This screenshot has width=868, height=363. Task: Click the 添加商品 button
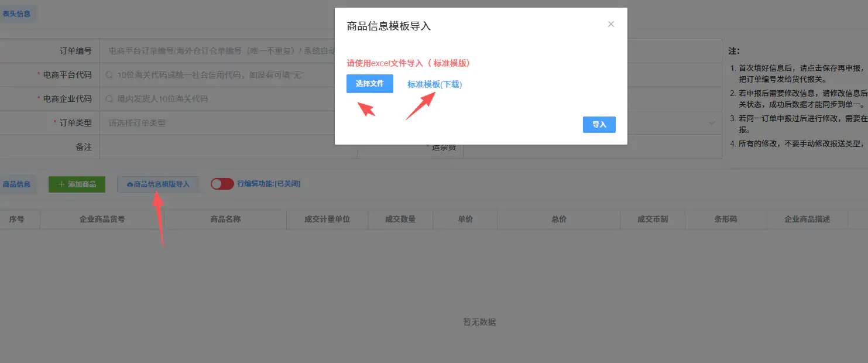click(x=77, y=183)
